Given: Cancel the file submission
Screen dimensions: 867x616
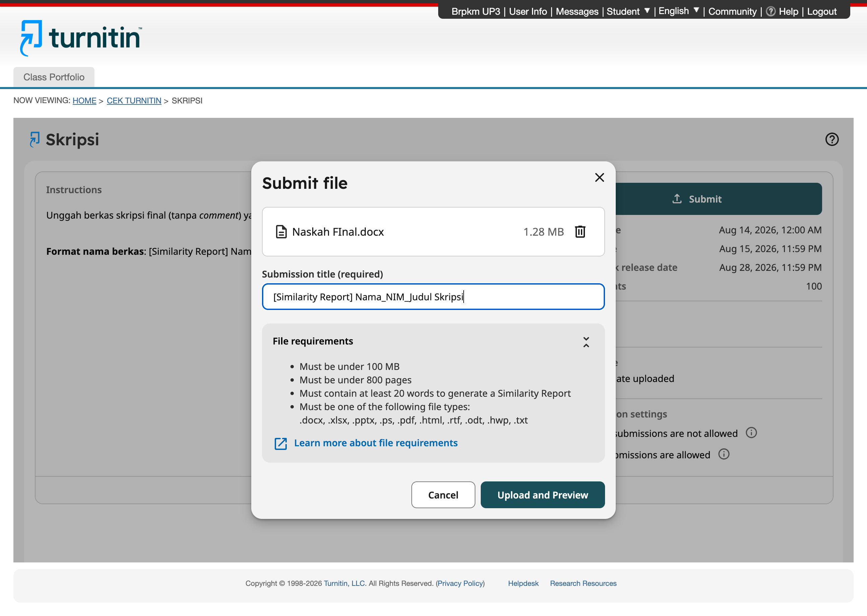Looking at the screenshot, I should tap(443, 494).
